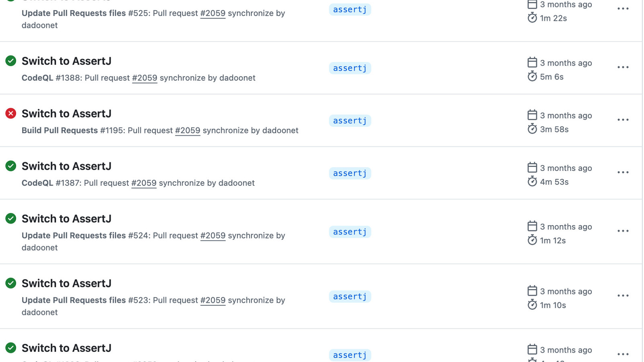Click the red failed status icon for Build Pull Requests #1195
This screenshot has height=362, width=644.
(11, 113)
